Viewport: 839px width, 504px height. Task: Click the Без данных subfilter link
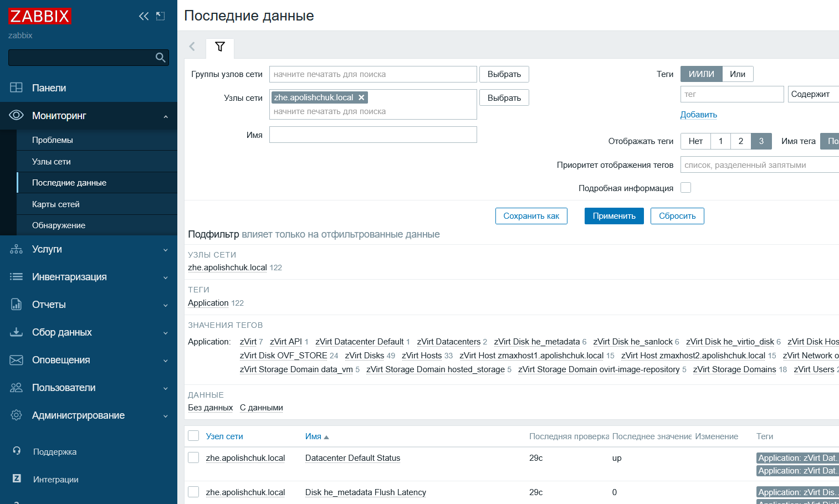[211, 408]
